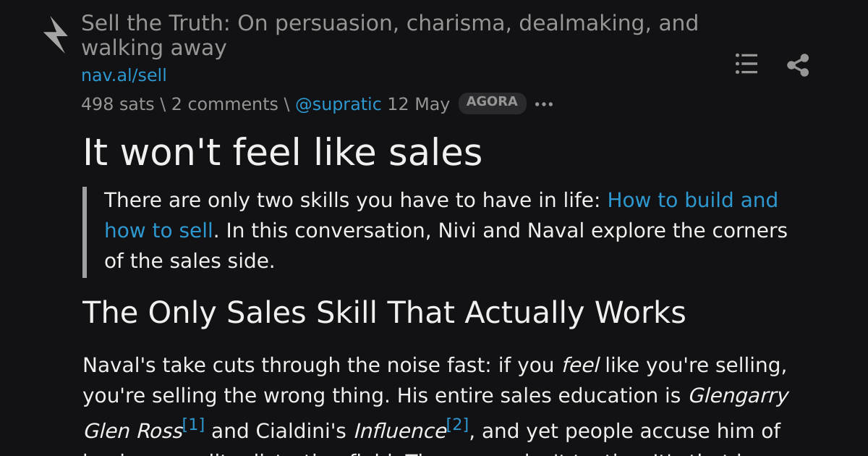Open the AGORA territory badge
Viewport: 868px width, 456px height.
click(493, 103)
